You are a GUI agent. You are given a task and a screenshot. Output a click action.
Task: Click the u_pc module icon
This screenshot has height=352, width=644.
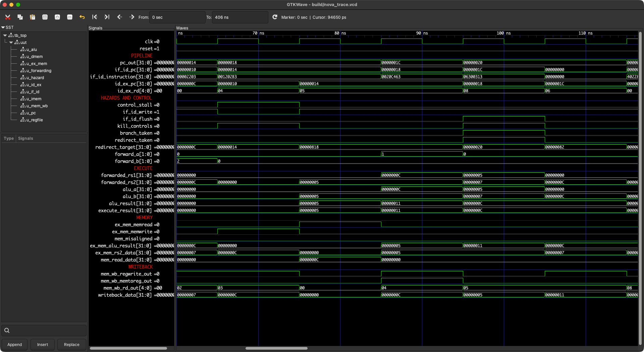click(x=23, y=113)
